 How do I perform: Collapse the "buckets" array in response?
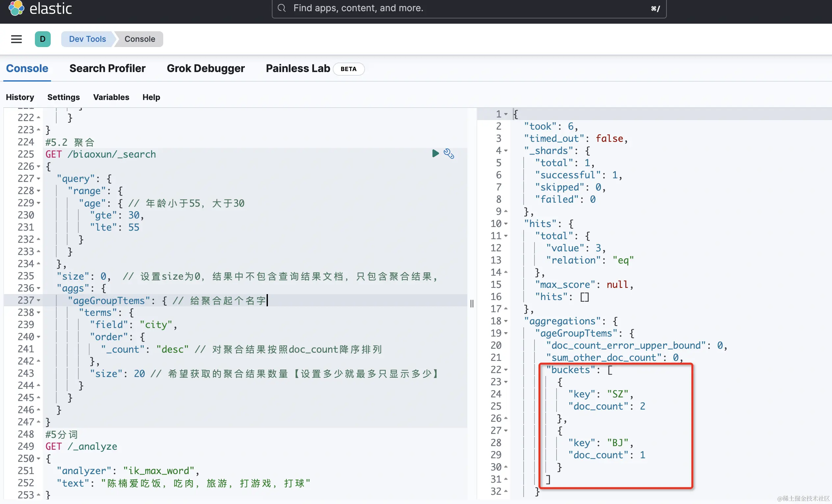pos(506,370)
